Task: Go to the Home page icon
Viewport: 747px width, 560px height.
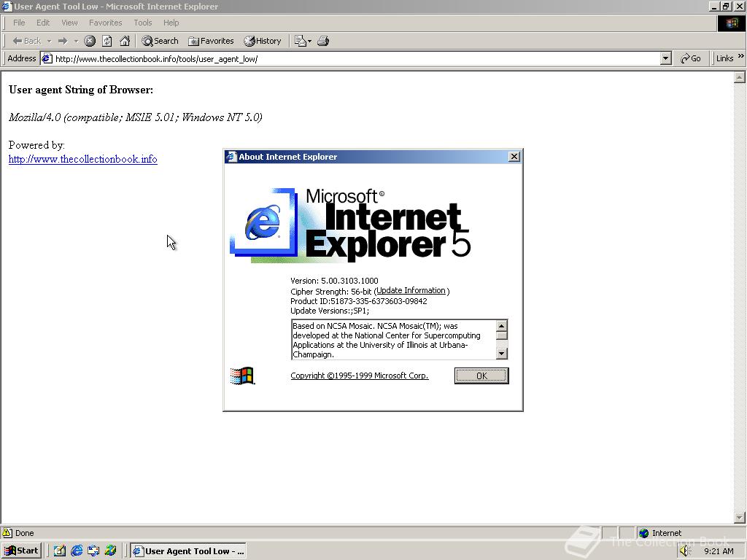Action: pos(125,41)
